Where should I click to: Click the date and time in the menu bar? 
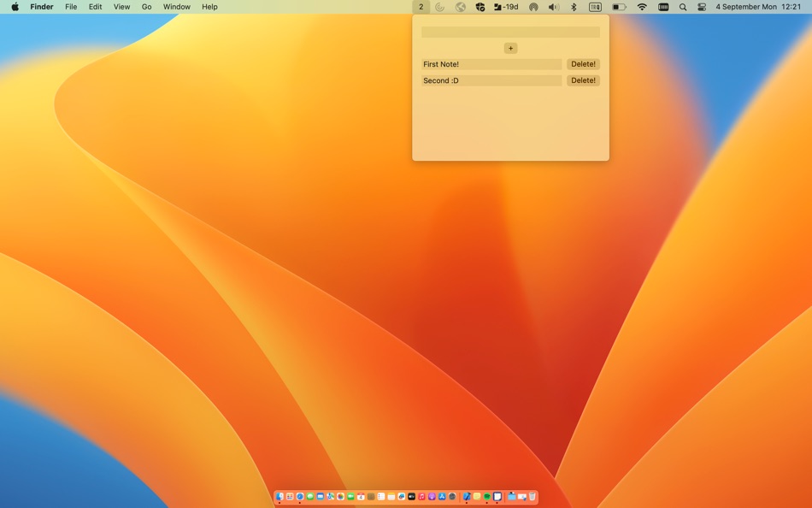click(752, 7)
